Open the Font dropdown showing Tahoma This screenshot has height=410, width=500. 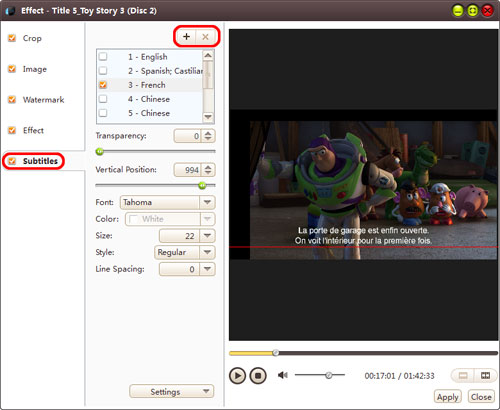[x=168, y=202]
